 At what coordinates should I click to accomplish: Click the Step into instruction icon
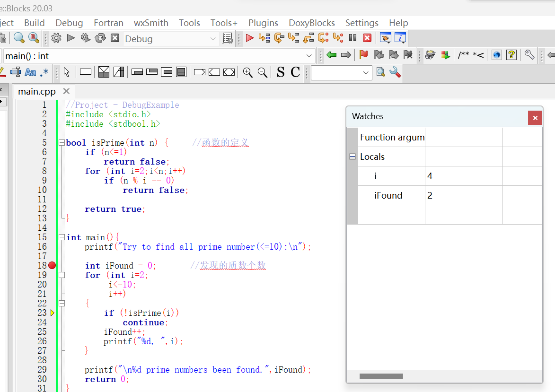(338, 38)
